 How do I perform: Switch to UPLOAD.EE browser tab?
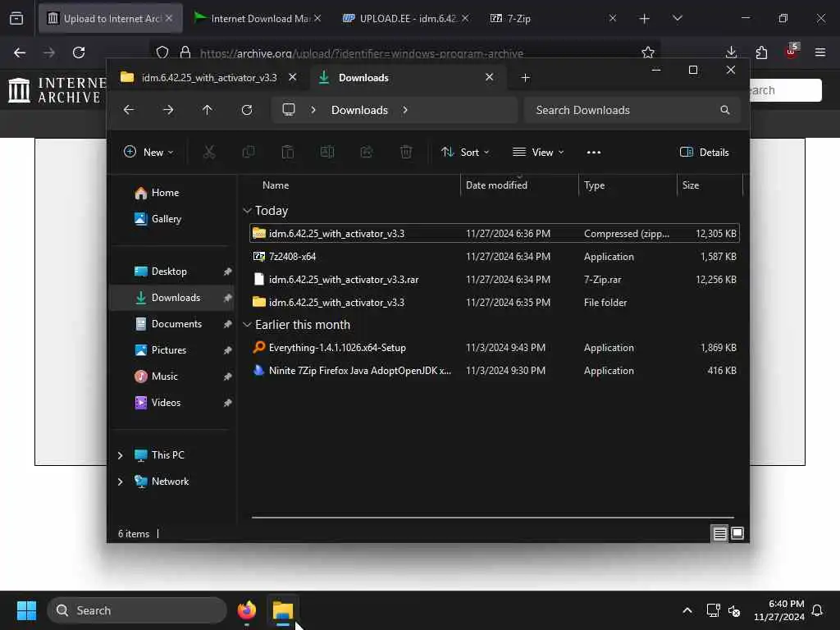pos(405,18)
